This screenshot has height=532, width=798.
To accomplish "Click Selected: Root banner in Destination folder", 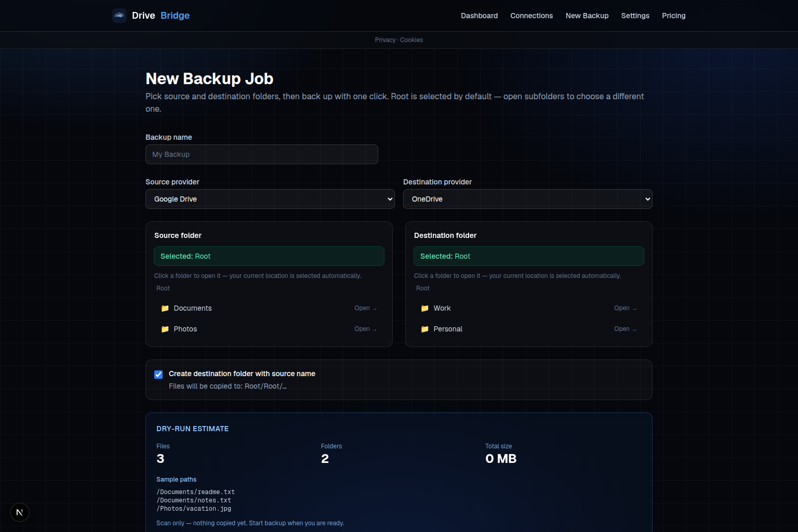I will pos(529,256).
